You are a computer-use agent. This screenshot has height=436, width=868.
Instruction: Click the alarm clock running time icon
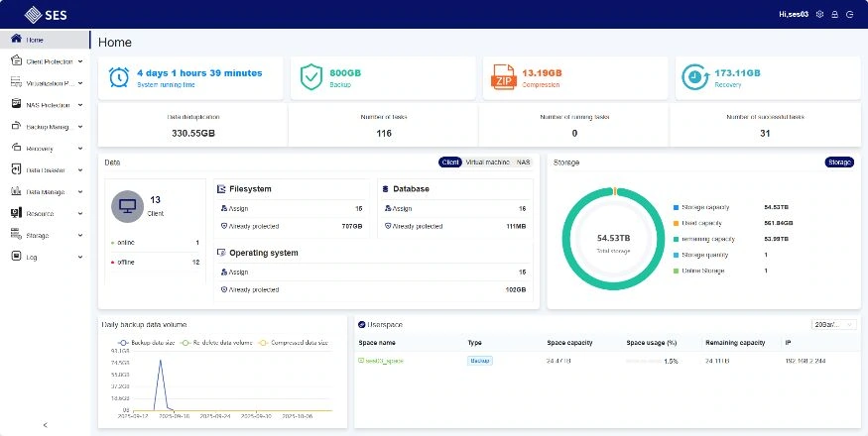pyautogui.click(x=119, y=77)
